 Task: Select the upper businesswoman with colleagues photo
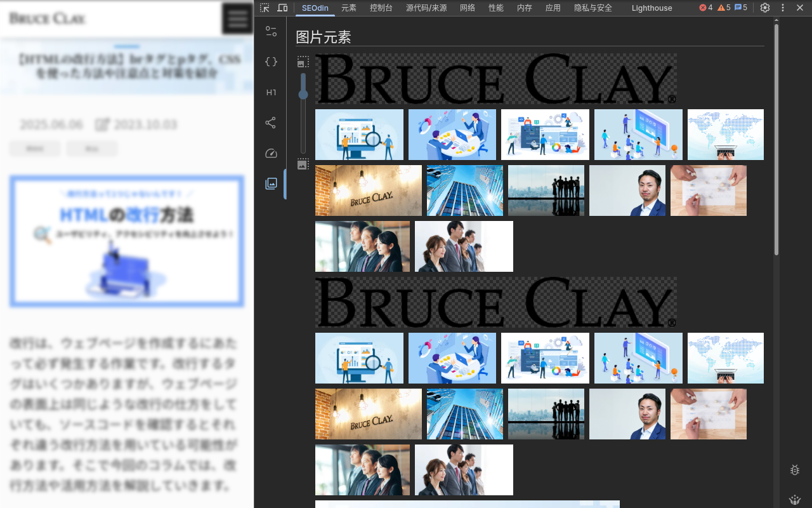[464, 246]
